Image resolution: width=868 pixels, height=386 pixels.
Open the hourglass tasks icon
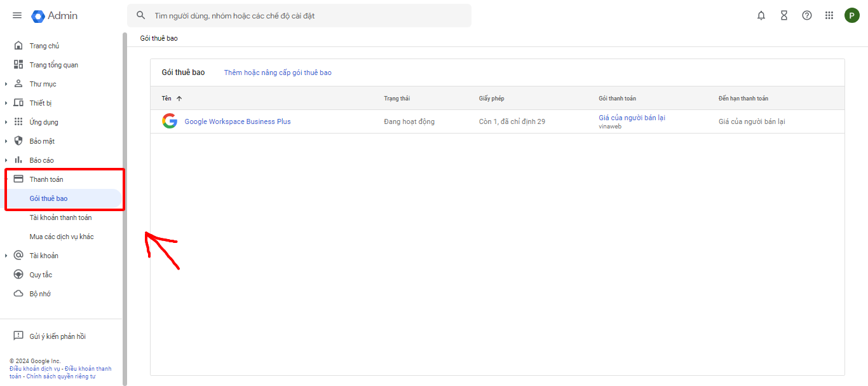point(784,15)
